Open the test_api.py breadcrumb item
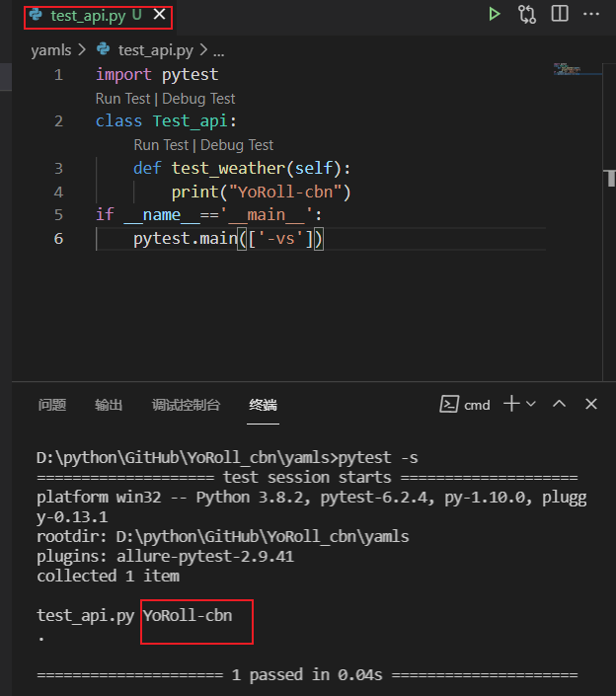616x696 pixels. 156,50
